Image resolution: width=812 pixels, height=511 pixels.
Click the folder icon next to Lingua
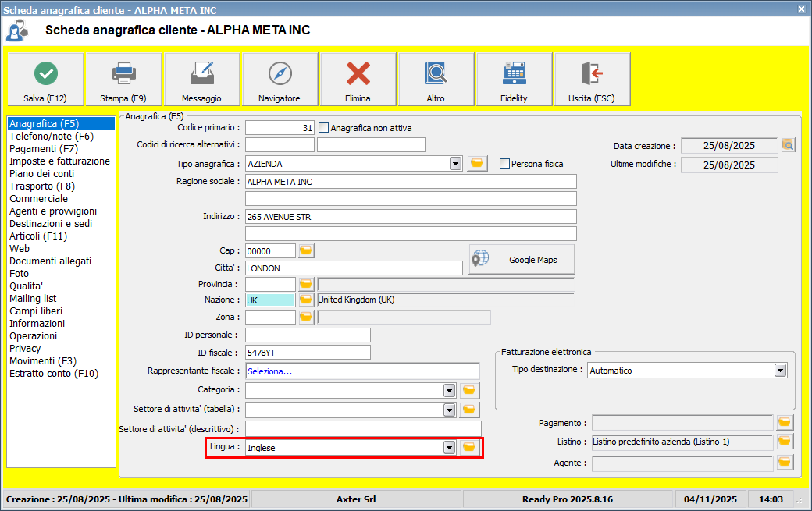pos(469,447)
